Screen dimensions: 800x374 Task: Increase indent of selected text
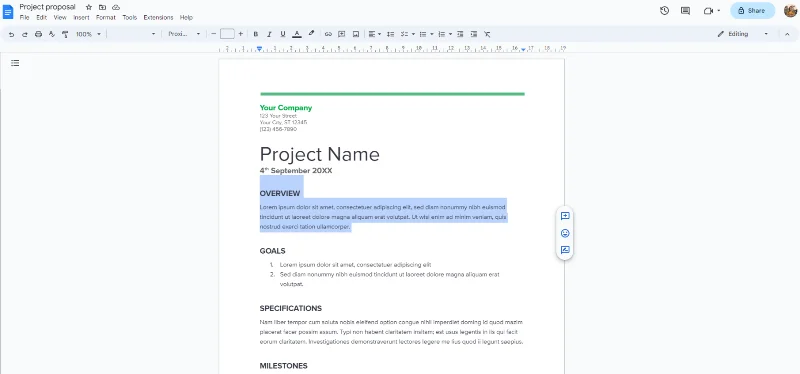point(474,34)
